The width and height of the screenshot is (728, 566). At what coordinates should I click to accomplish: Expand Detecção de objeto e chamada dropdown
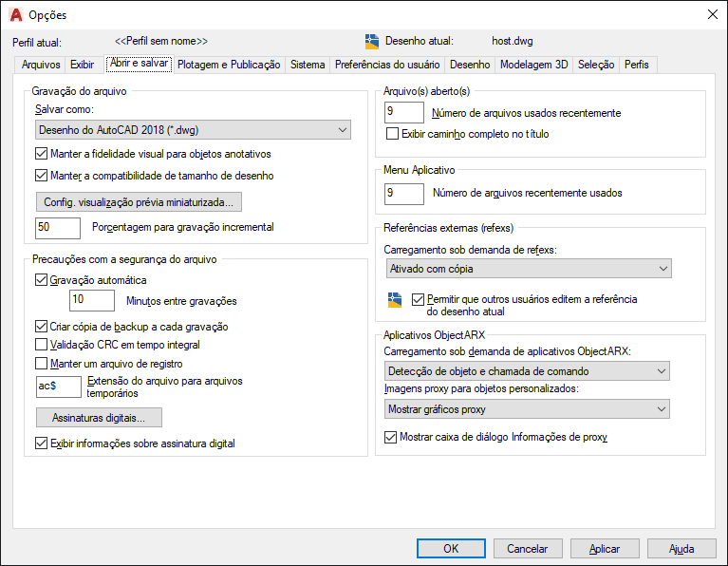(x=527, y=370)
